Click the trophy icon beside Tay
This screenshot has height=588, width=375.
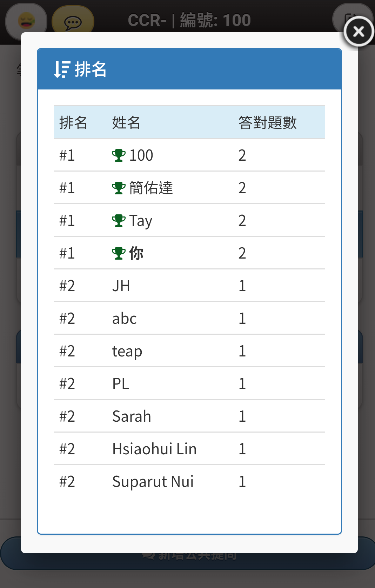(x=119, y=221)
